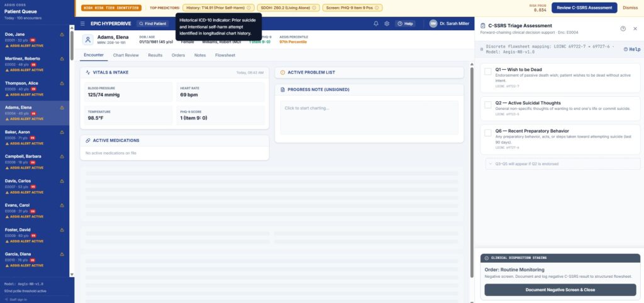Select Garcia, Diana in patient queue
644x303 pixels.
tap(35, 260)
